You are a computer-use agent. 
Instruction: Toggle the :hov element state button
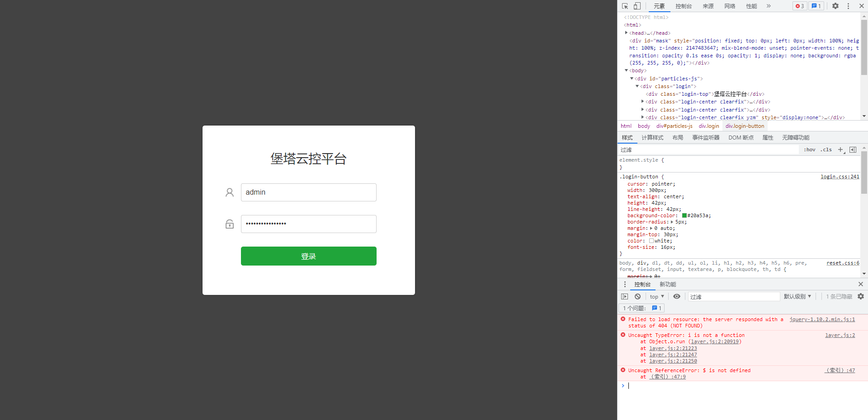click(809, 149)
